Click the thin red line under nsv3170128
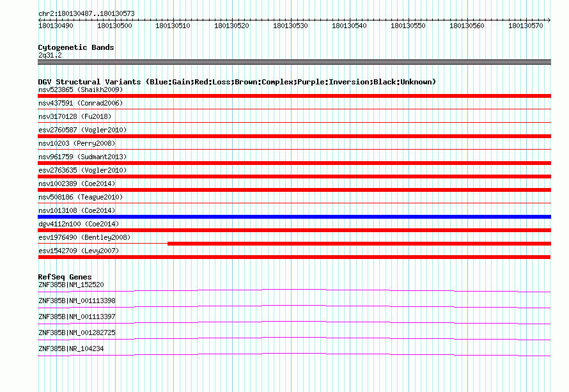This screenshot has width=569, height=392. point(294,122)
